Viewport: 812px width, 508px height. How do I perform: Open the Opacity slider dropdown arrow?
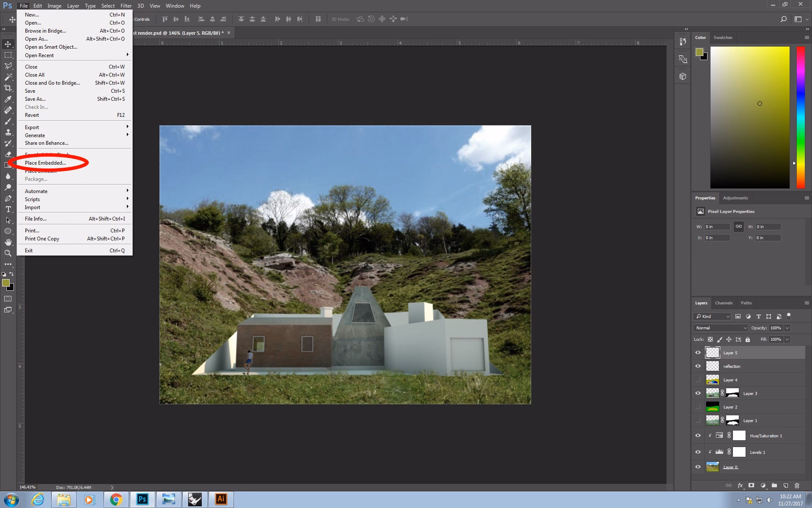(x=787, y=328)
